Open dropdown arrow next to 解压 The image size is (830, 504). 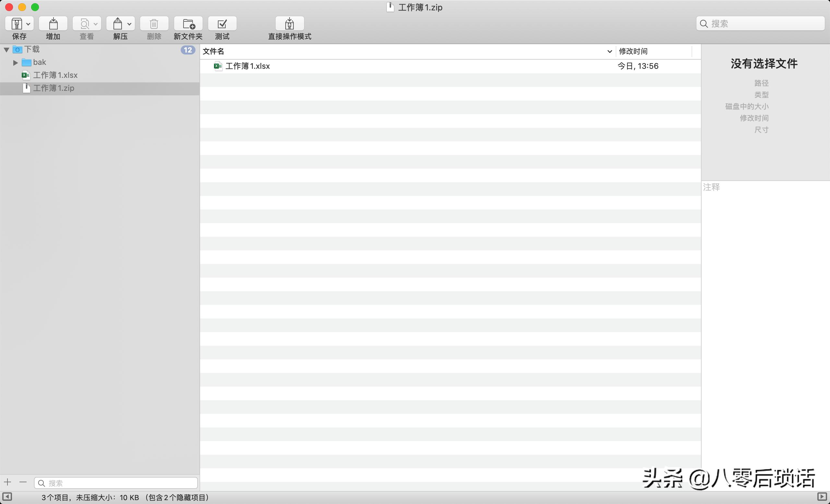tap(129, 24)
